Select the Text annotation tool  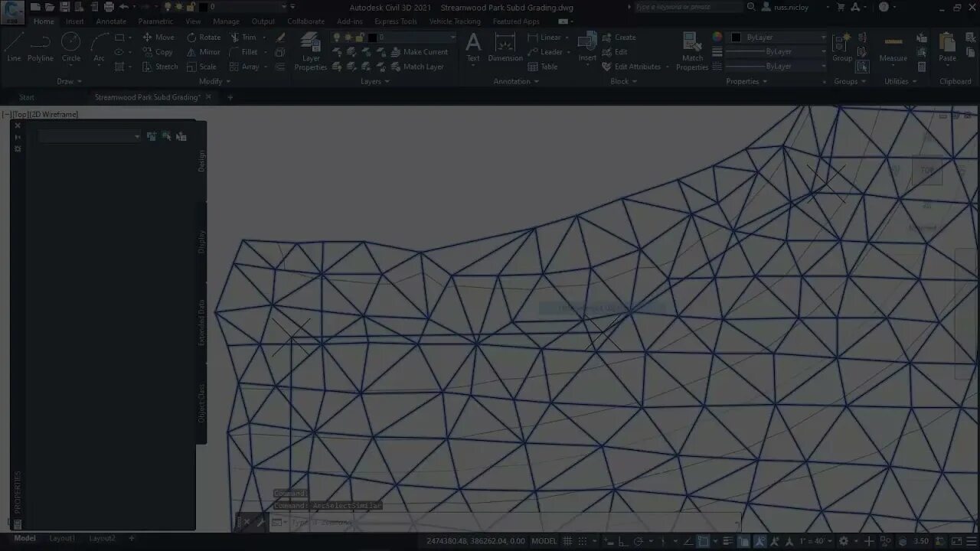[x=473, y=47]
